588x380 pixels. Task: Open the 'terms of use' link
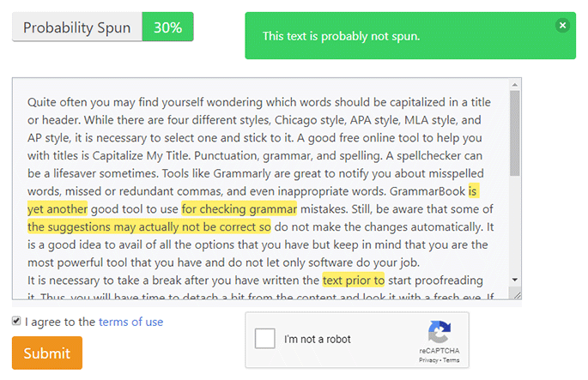click(130, 322)
